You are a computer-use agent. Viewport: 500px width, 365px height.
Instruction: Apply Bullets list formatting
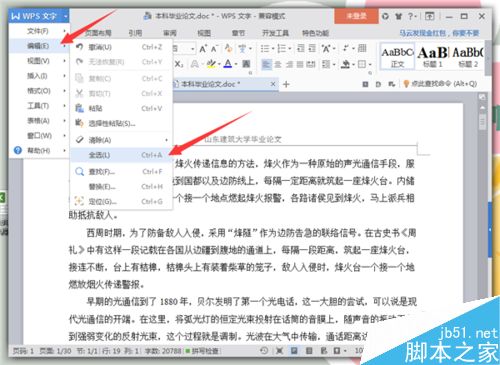[x=265, y=49]
